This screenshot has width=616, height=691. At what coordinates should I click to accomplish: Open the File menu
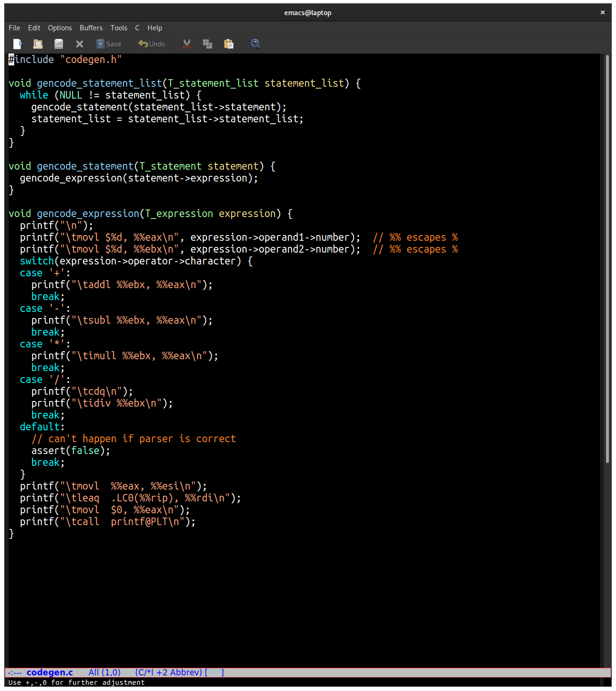(x=14, y=27)
